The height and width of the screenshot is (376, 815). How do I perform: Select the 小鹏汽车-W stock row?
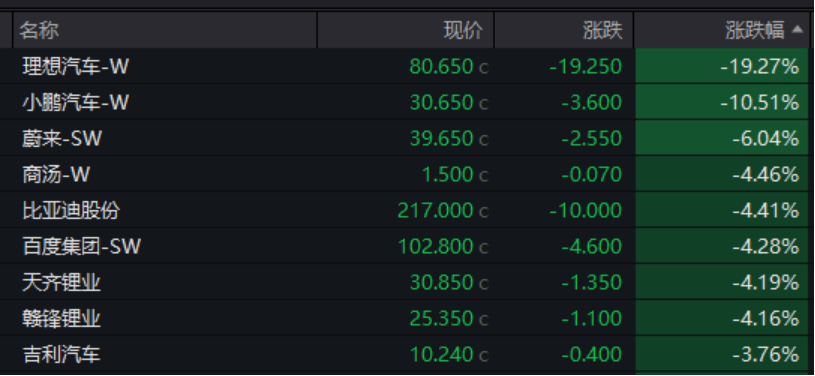pos(406,102)
